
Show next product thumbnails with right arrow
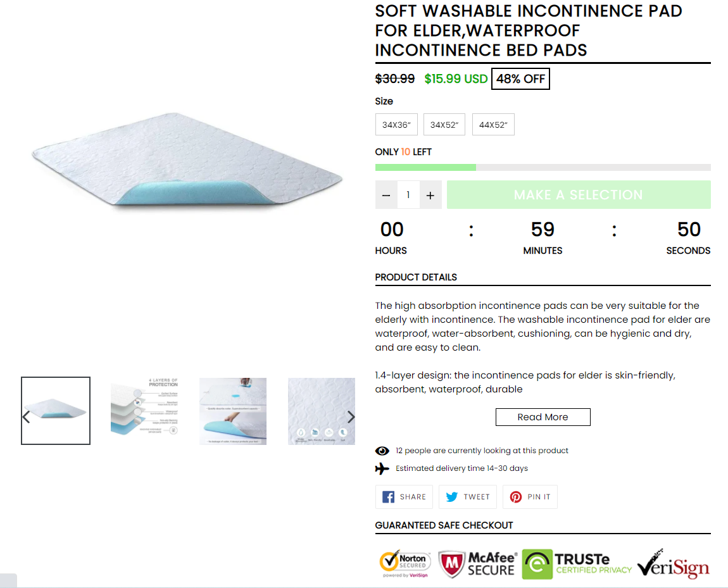[x=351, y=417]
